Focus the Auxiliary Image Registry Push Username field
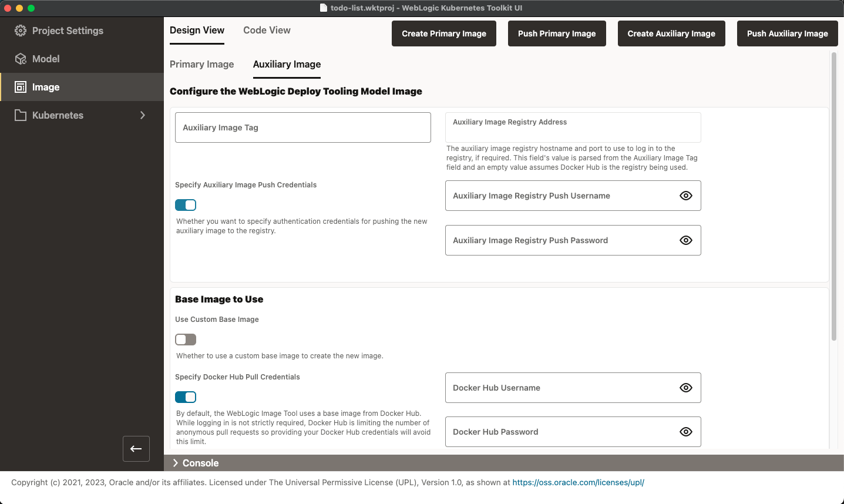 pos(573,196)
